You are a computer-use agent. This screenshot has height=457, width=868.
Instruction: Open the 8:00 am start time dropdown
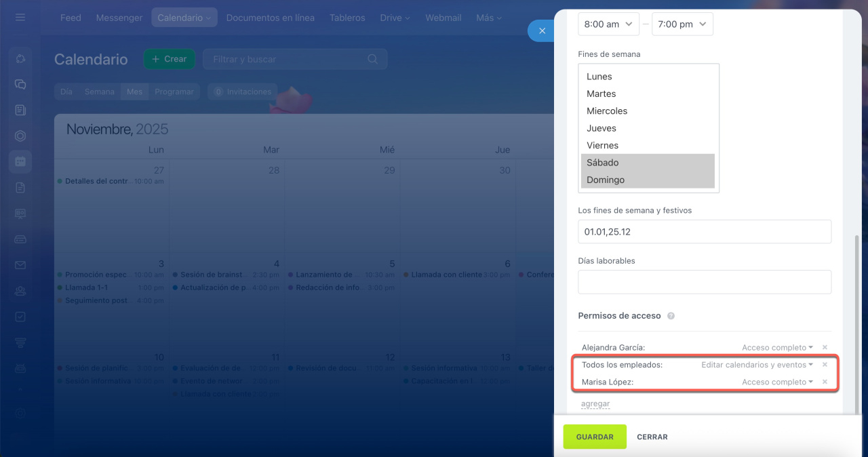pyautogui.click(x=608, y=24)
